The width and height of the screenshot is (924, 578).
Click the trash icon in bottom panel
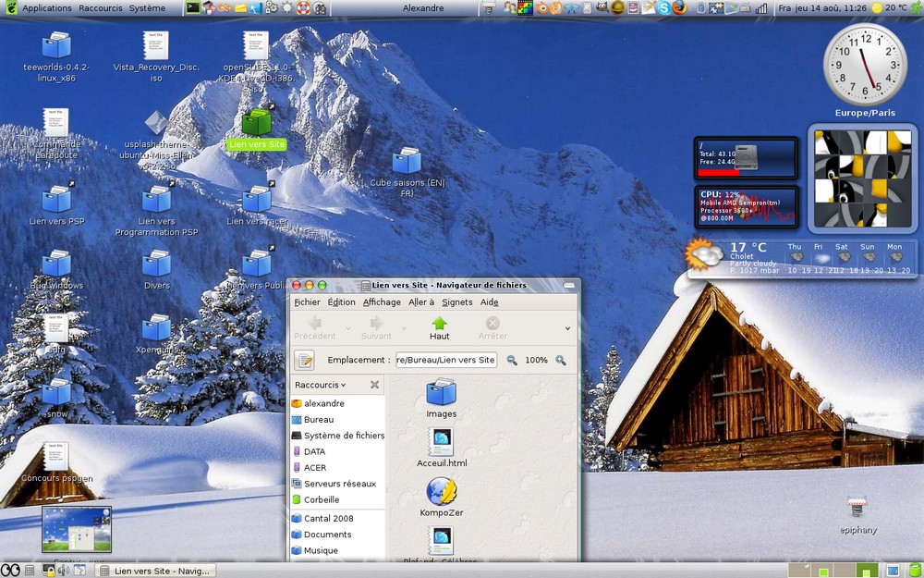[x=915, y=571]
